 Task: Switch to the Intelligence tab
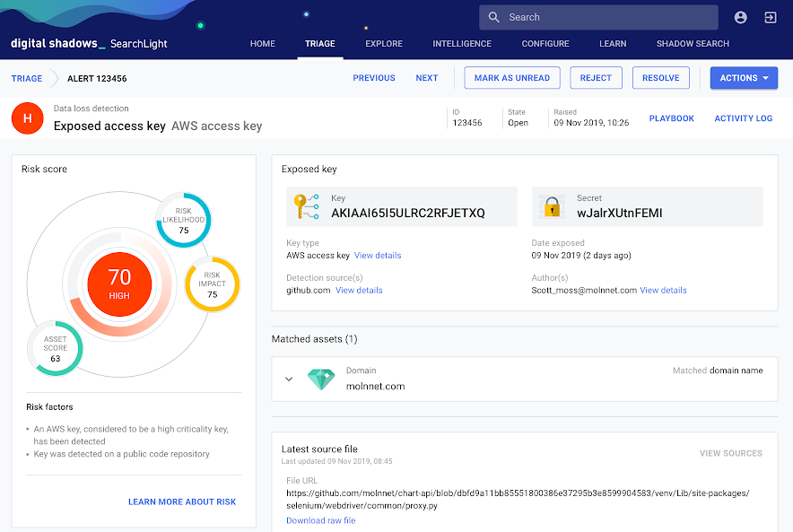tap(462, 43)
